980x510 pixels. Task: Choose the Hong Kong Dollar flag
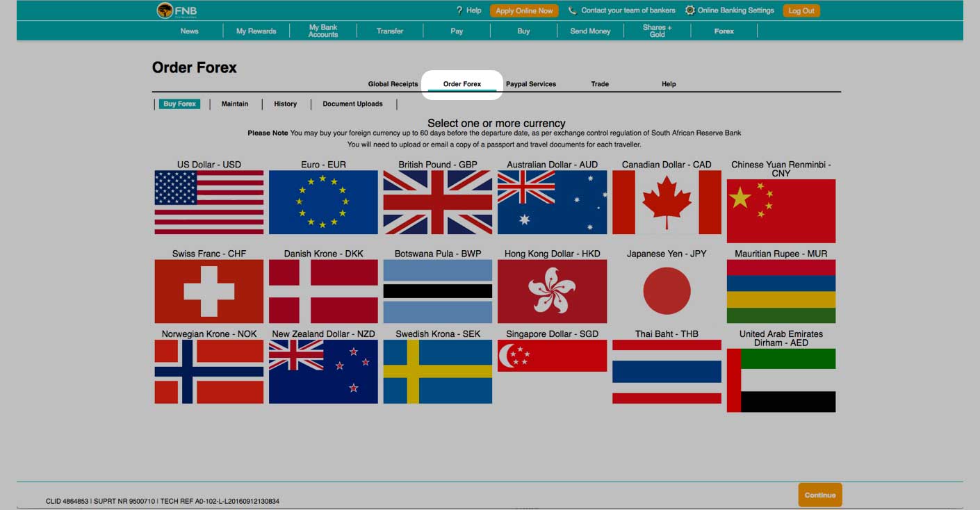(x=552, y=291)
